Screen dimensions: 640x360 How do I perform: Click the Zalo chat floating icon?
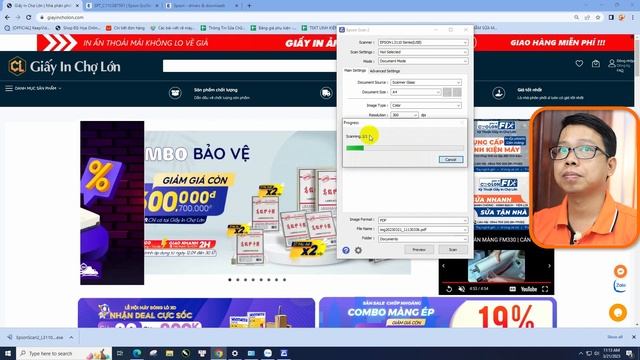coord(620,286)
